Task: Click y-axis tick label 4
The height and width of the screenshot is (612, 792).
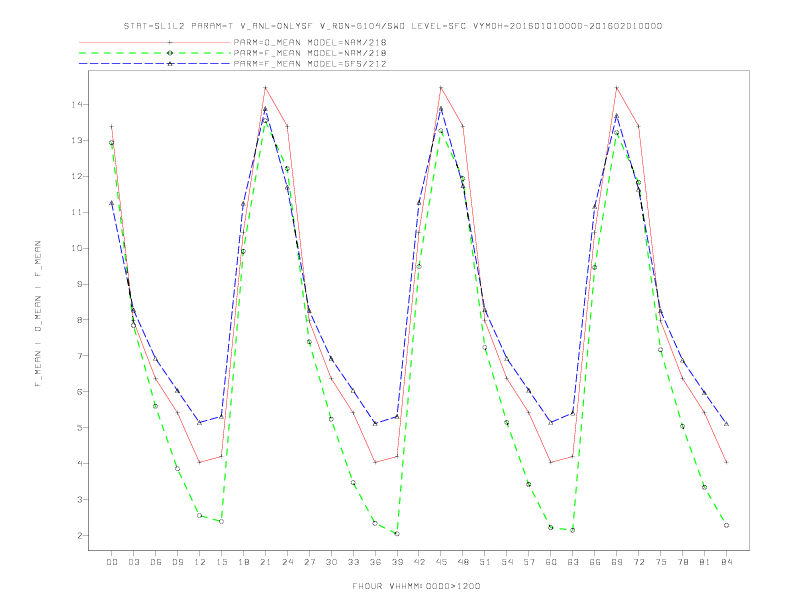Action: point(80,463)
